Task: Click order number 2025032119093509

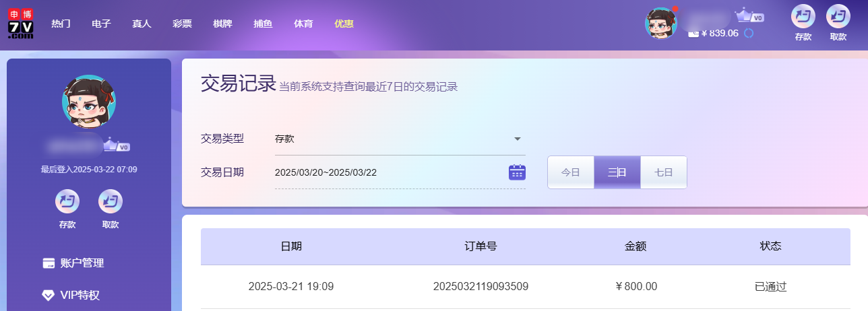Action: (480, 286)
